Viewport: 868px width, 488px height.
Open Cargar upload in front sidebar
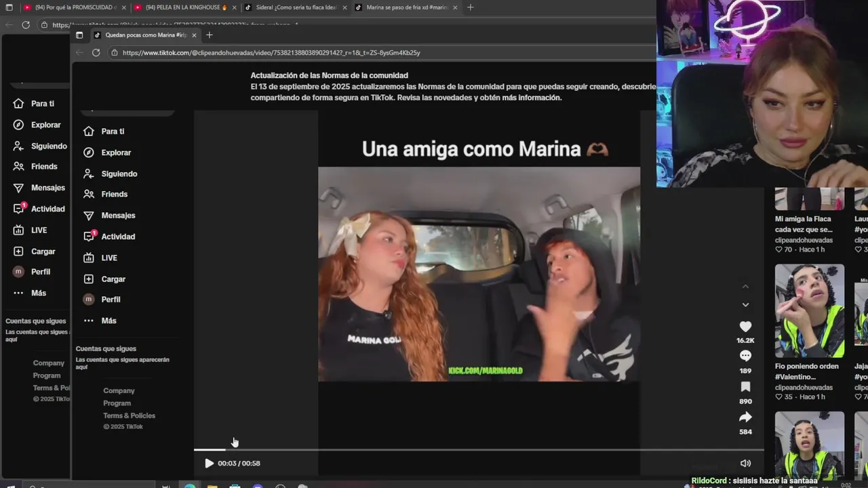tap(104, 279)
